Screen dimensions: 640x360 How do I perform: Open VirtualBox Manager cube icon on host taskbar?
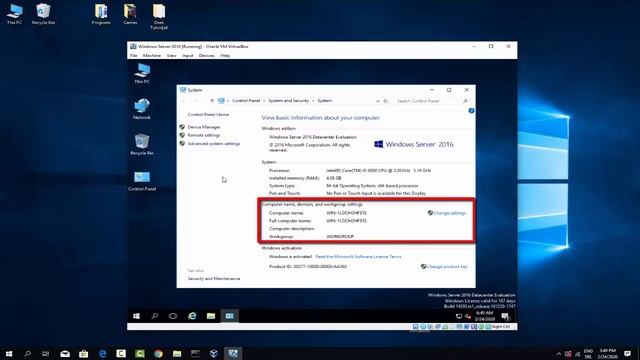point(213,353)
